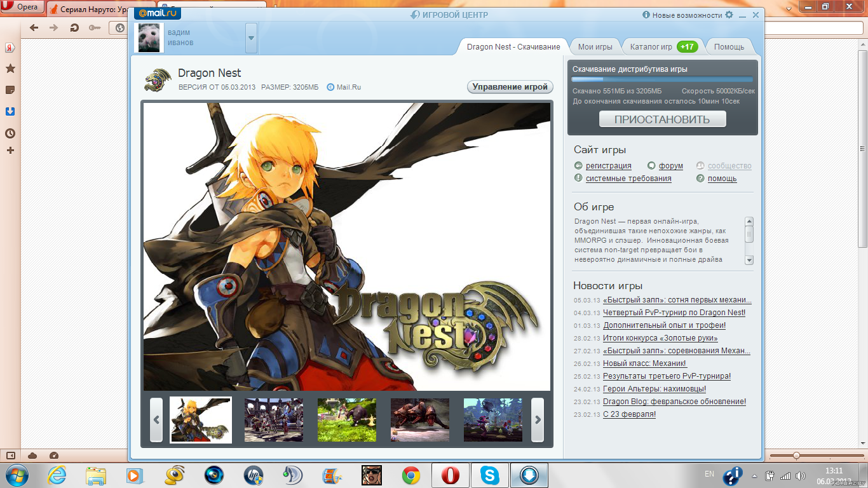Open news Dragon Blog: февральское обновление!
The height and width of the screenshot is (488, 868).
click(675, 402)
